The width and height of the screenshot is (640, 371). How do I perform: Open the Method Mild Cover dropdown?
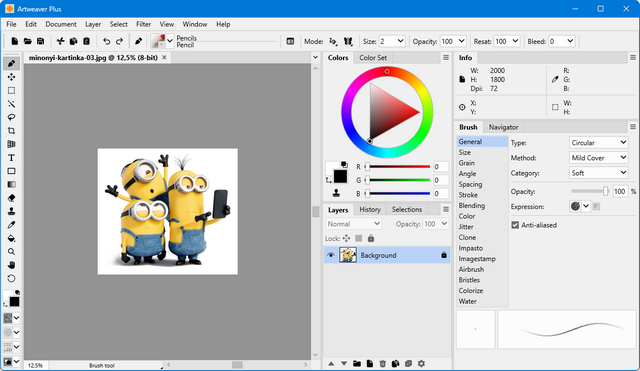pos(598,158)
